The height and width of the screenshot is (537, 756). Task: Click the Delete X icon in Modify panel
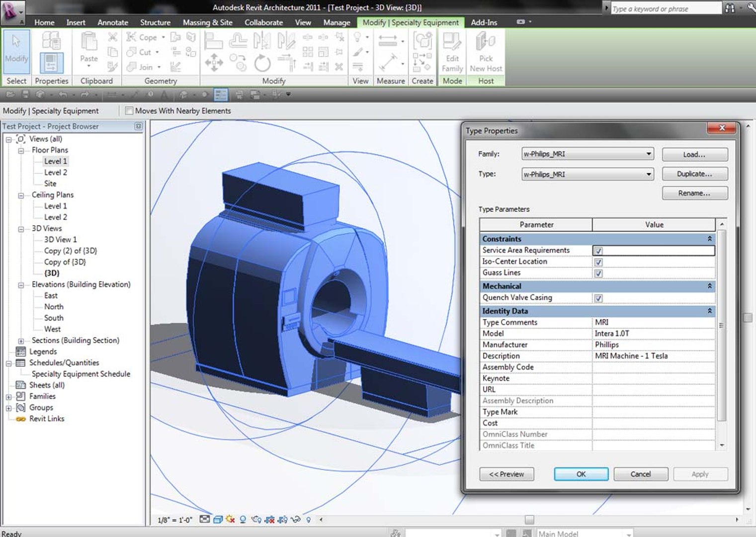[339, 67]
